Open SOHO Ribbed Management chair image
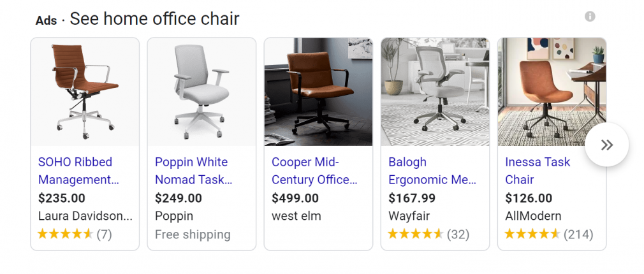644x274 pixels. coord(85,92)
